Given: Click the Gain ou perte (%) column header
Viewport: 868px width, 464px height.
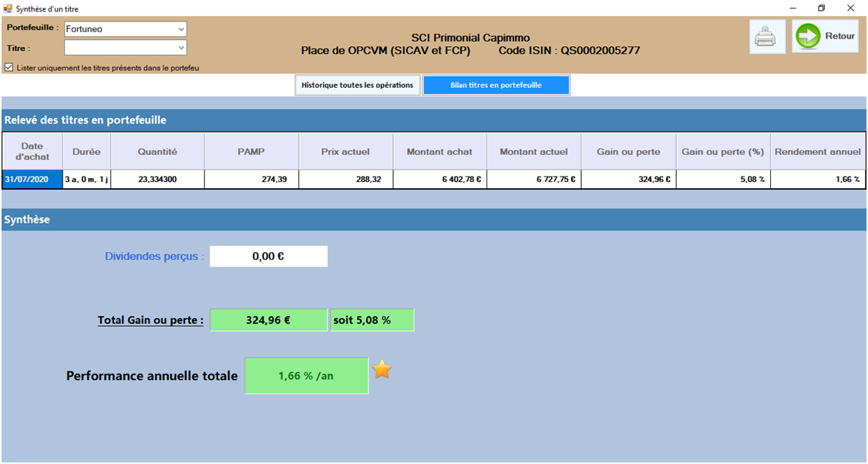Looking at the screenshot, I should pyautogui.click(x=722, y=151).
